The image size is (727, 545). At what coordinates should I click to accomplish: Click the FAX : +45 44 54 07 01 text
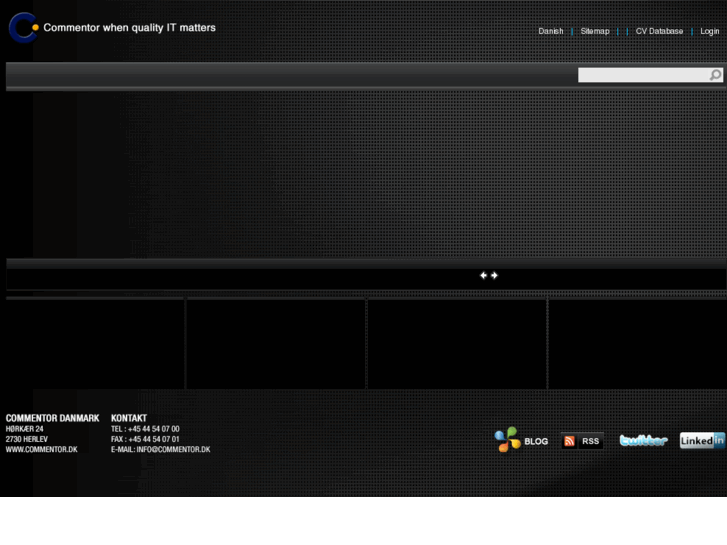click(x=145, y=439)
